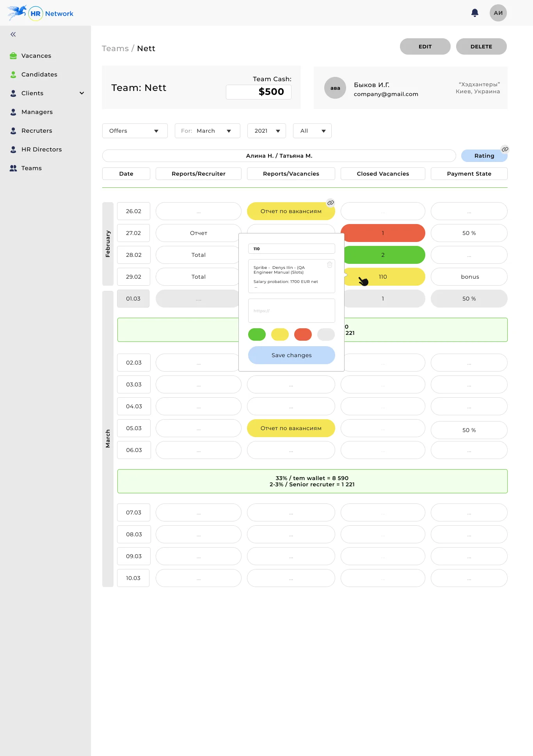The width and height of the screenshot is (533, 756).
Task: Expand the Clients submenu chevron
Action: coord(82,93)
